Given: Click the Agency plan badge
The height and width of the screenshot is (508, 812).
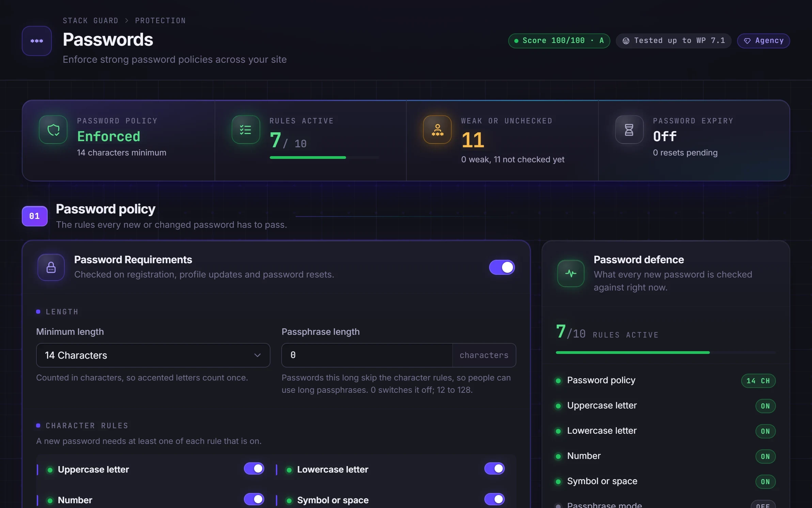Looking at the screenshot, I should 763,41.
